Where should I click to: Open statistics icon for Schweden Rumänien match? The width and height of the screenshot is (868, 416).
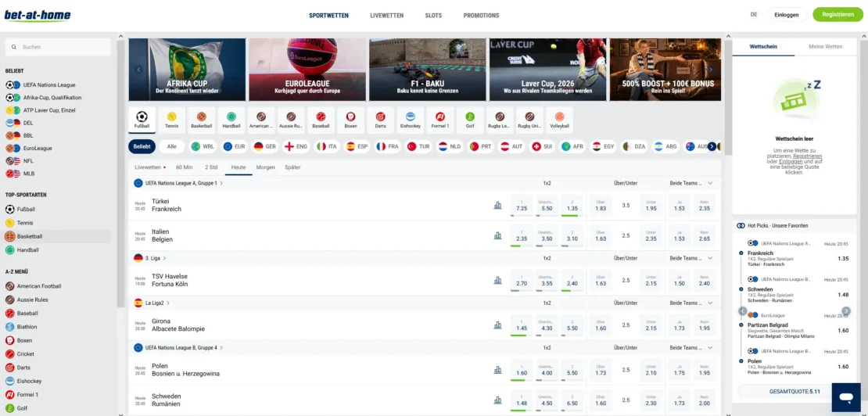pyautogui.click(x=497, y=400)
